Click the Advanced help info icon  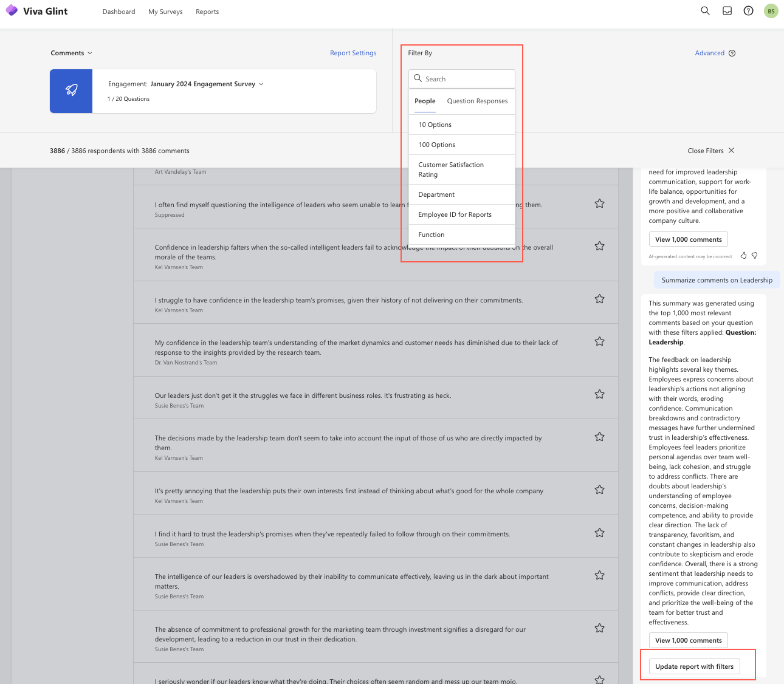click(732, 53)
